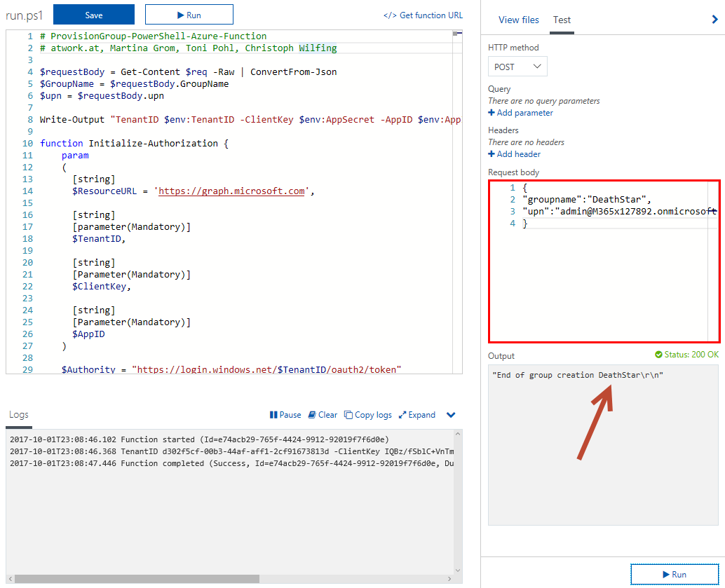Clear the logs
The image size is (725, 588).
coord(323,415)
